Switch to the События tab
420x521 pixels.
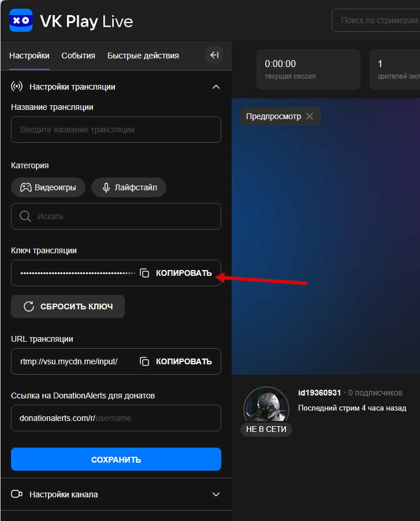tap(78, 56)
